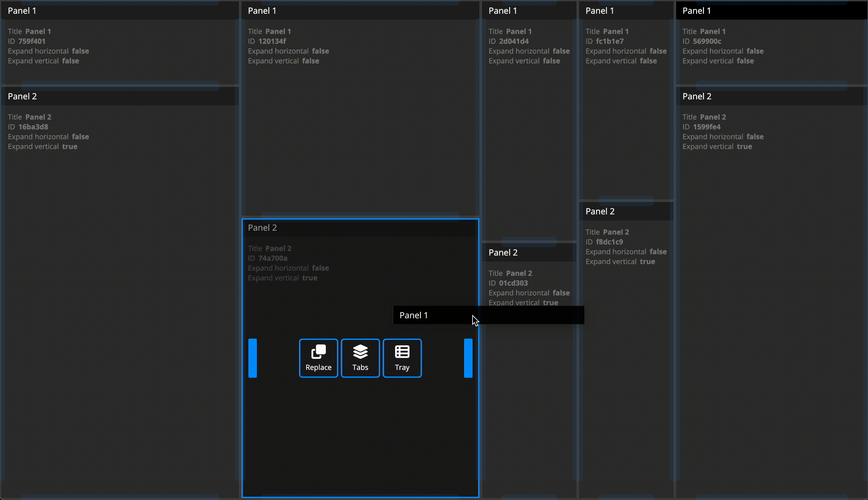The height and width of the screenshot is (500, 868).
Task: Click divider between panels 569900c and 1599fe4
Action: [771, 85]
